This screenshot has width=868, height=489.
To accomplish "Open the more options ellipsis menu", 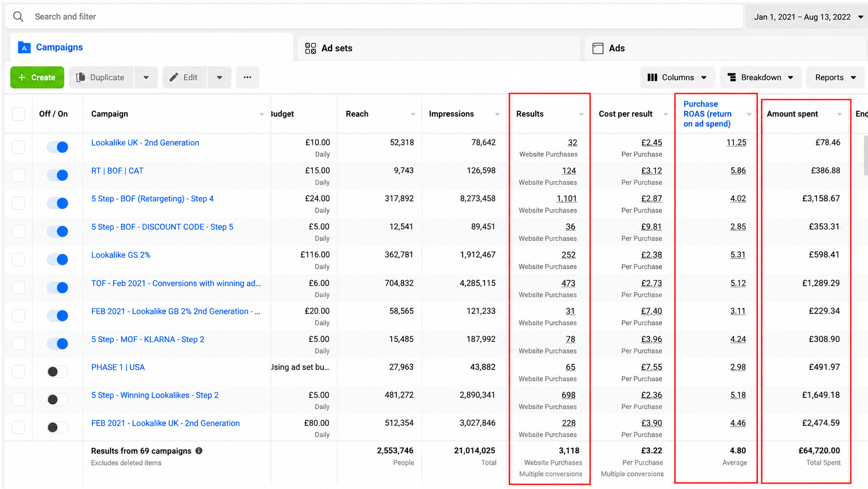I will pyautogui.click(x=248, y=77).
